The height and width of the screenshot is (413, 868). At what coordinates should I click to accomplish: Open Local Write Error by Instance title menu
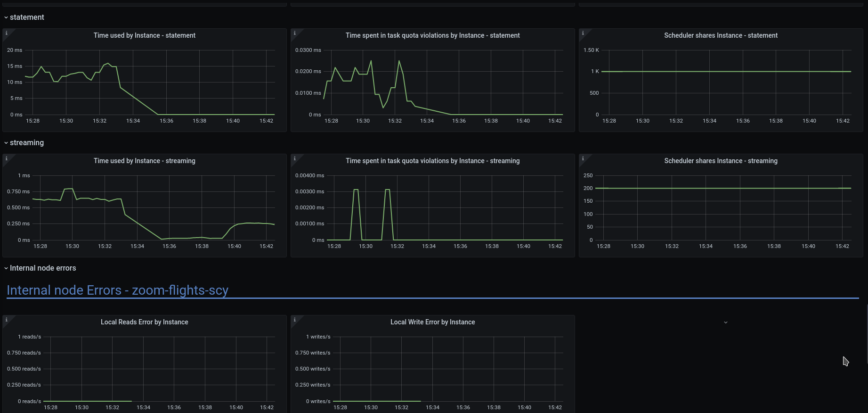pyautogui.click(x=432, y=322)
